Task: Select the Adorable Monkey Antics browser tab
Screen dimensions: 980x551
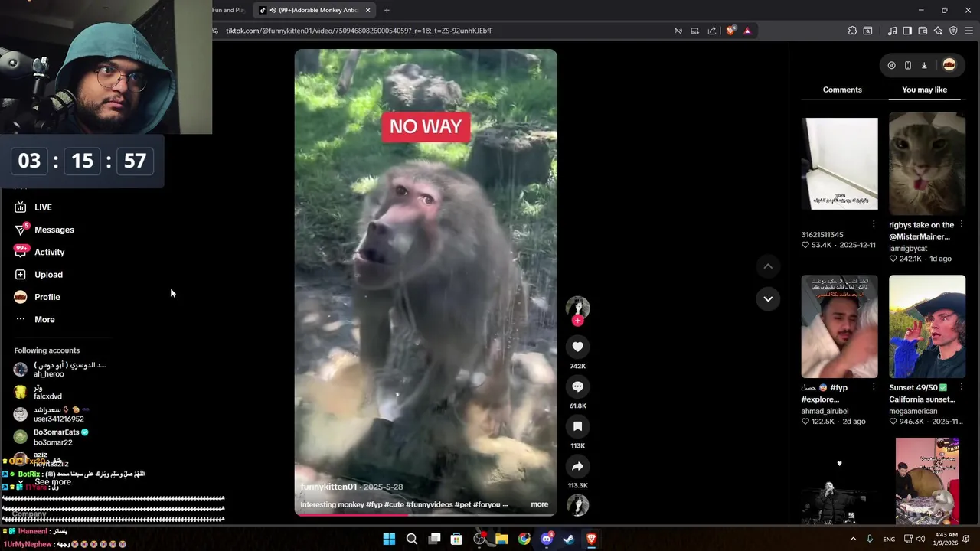Action: [x=314, y=10]
